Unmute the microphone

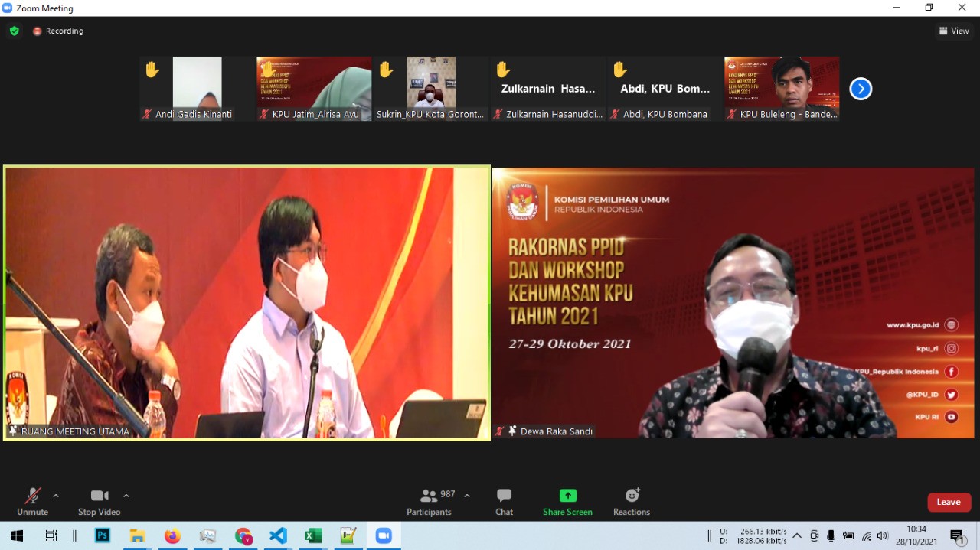[32, 502]
